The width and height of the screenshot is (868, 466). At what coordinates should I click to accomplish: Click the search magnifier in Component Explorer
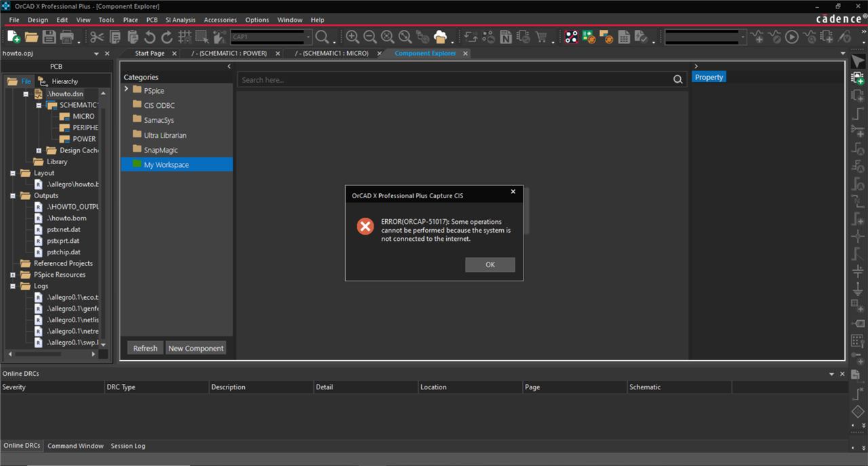pyautogui.click(x=678, y=79)
